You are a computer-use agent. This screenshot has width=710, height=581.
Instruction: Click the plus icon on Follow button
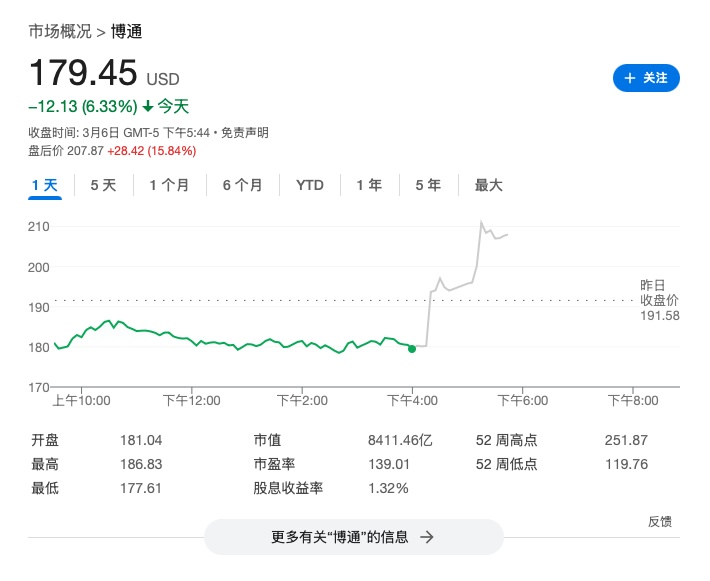point(630,78)
